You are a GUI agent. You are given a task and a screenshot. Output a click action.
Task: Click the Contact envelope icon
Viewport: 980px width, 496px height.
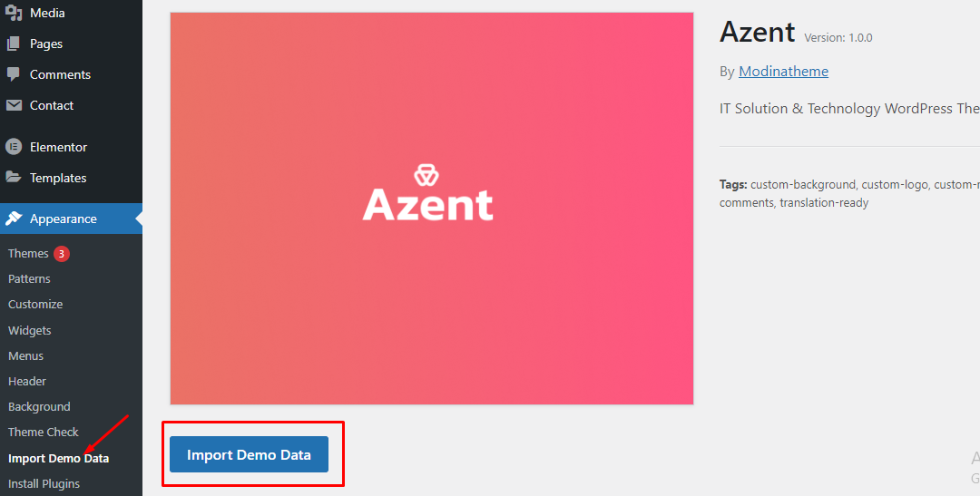pos(14,105)
